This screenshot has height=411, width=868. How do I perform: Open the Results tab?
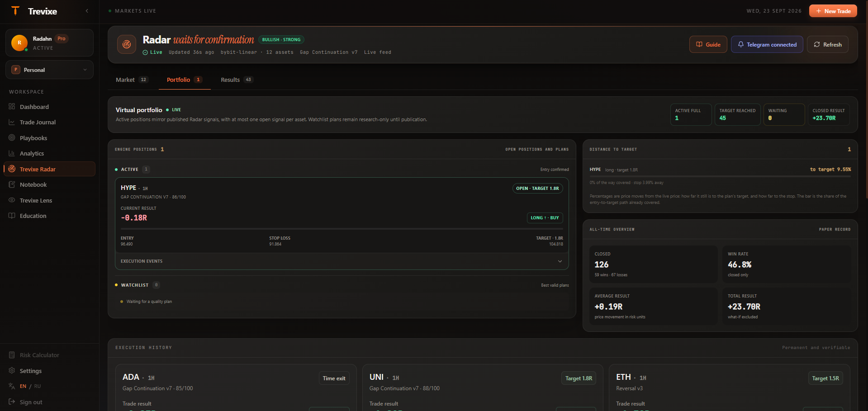237,80
